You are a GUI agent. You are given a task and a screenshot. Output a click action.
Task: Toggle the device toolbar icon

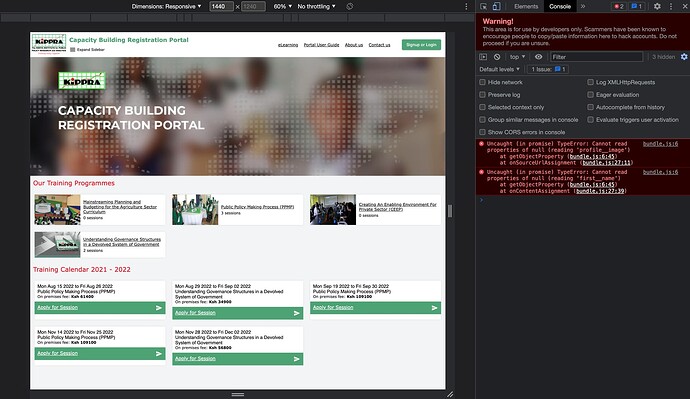tap(496, 6)
